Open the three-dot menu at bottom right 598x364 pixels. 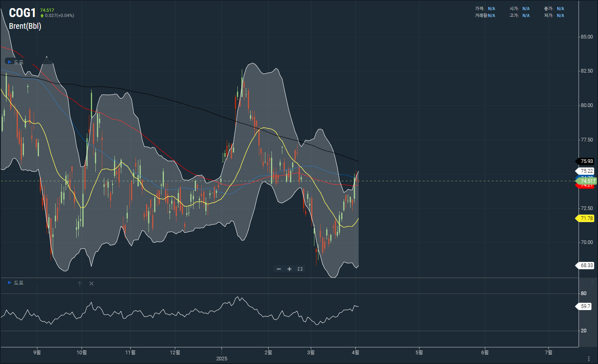coord(589,359)
